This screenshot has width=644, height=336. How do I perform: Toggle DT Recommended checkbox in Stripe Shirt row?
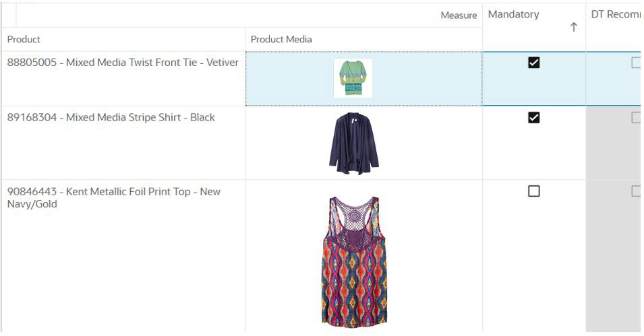point(636,118)
